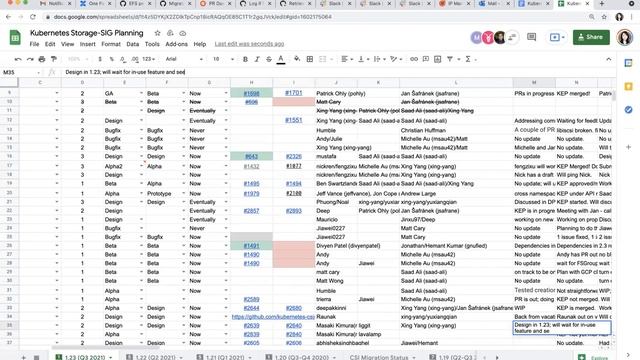
Task: Insert a comment
Action: 426,59
